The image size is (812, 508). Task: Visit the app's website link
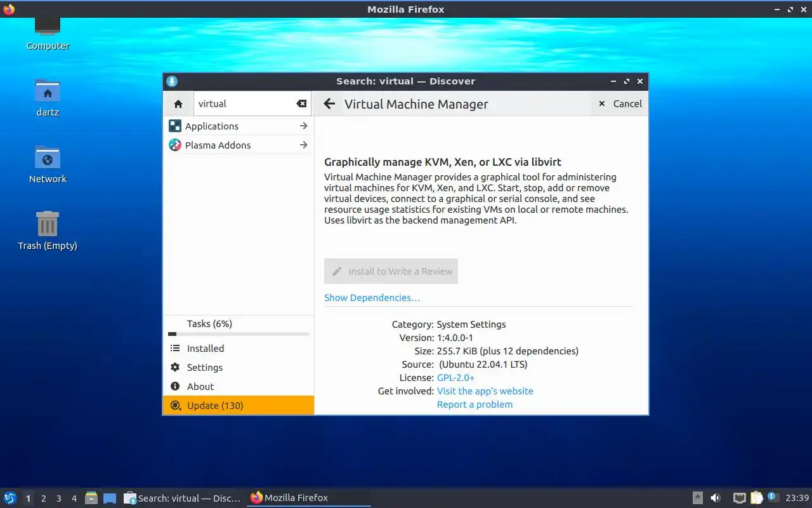485,391
